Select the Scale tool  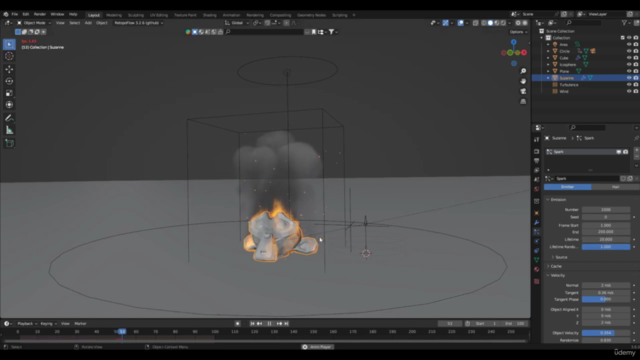9,93
